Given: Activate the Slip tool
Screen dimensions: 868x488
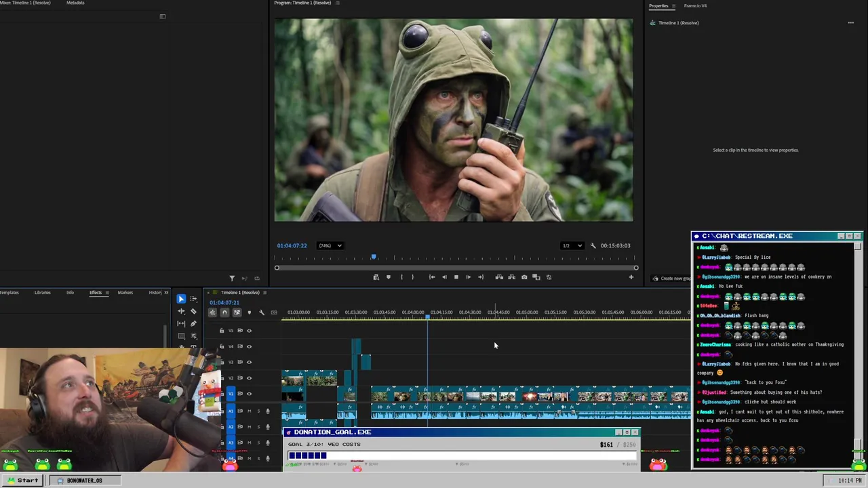Looking at the screenshot, I should (x=181, y=323).
